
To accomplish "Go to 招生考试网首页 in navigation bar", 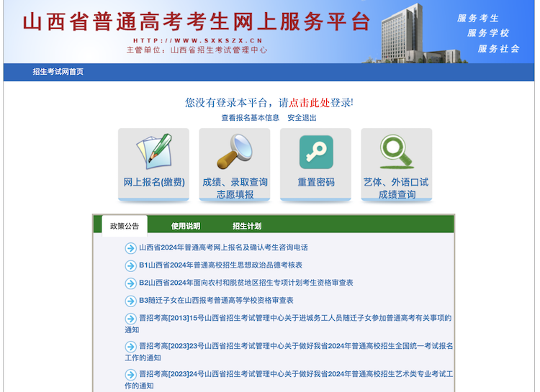I will pyautogui.click(x=58, y=72).
